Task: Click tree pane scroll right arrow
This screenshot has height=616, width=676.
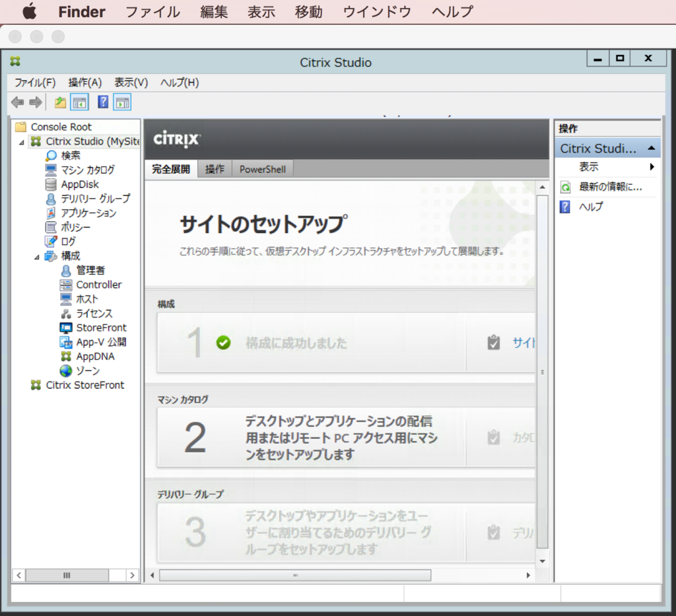Action: tap(132, 575)
